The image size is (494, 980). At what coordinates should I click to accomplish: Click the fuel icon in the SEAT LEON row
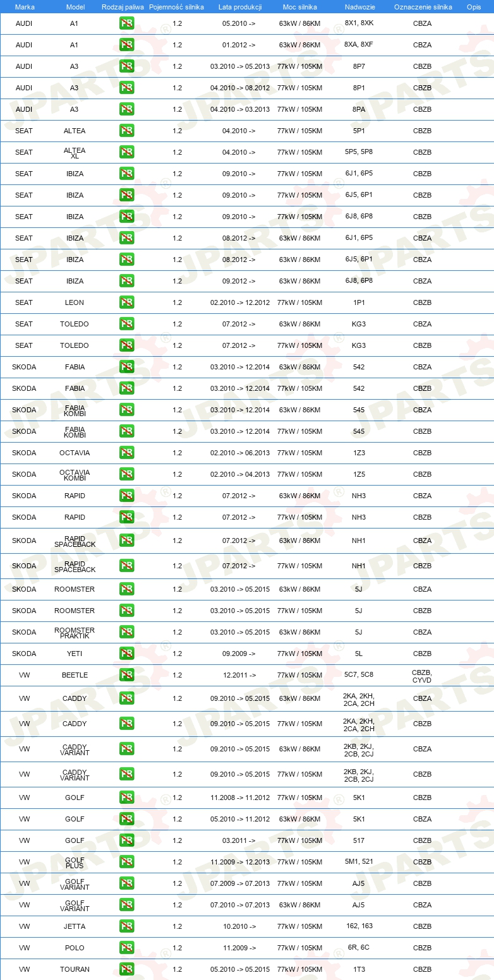click(126, 302)
